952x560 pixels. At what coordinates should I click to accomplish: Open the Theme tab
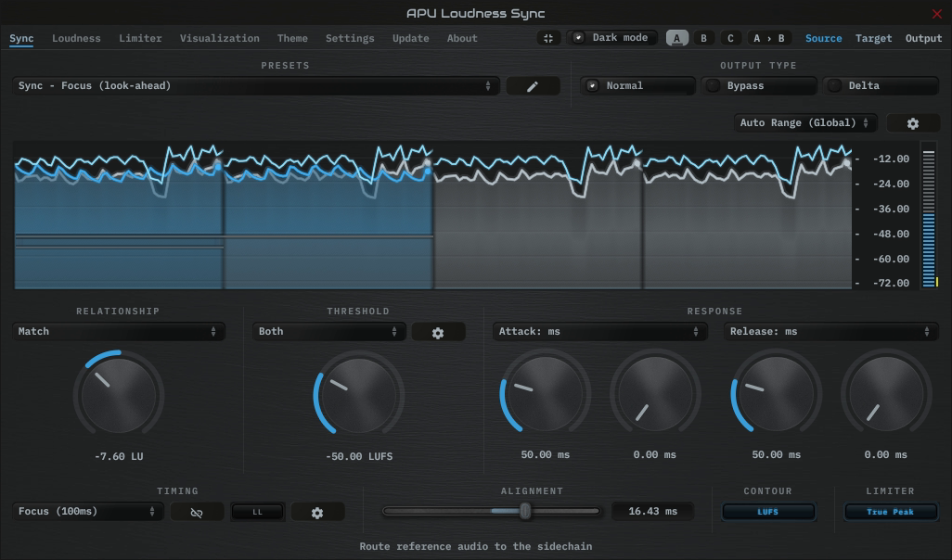click(292, 38)
